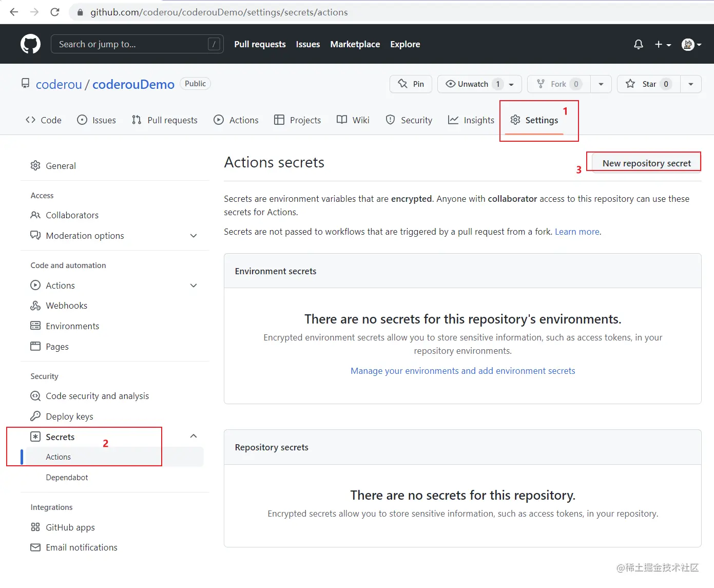Reload the page with refresh icon
Viewport: 714px width, 588px height.
click(x=55, y=12)
